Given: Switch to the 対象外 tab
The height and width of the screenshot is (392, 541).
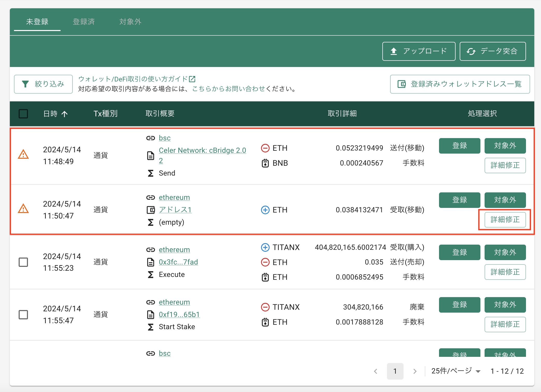Looking at the screenshot, I should [x=130, y=22].
